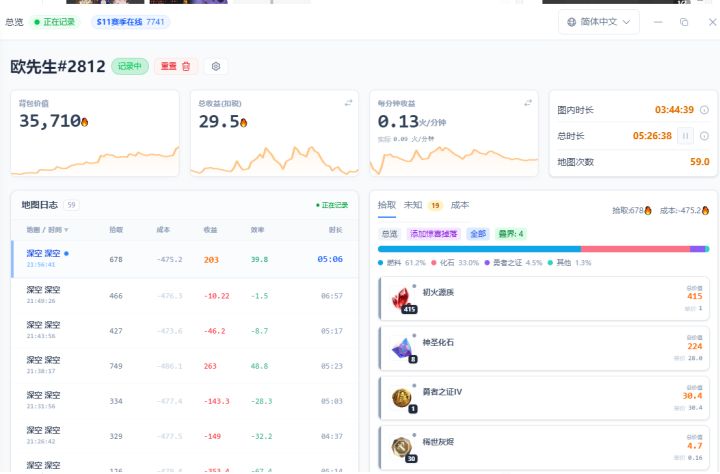This screenshot has height=474, width=720.
Task: Open the 勇者之证IV item card
Action: pyautogui.click(x=544, y=398)
